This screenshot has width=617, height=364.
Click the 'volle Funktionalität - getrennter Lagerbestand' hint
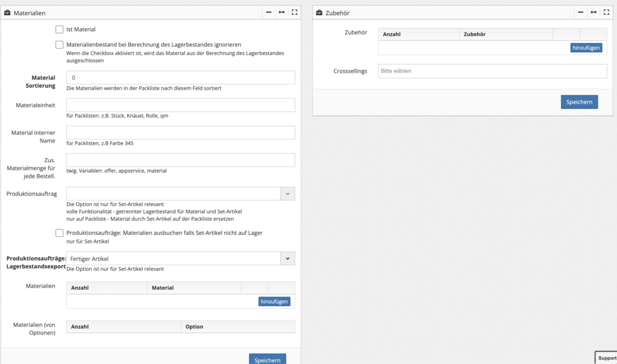click(154, 212)
